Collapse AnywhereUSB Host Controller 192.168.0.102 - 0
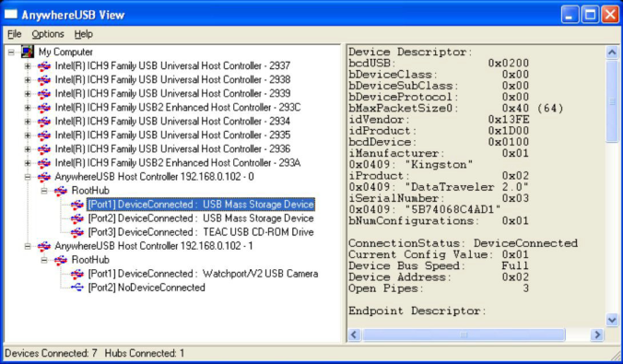The height and width of the screenshot is (364, 623). tap(28, 177)
